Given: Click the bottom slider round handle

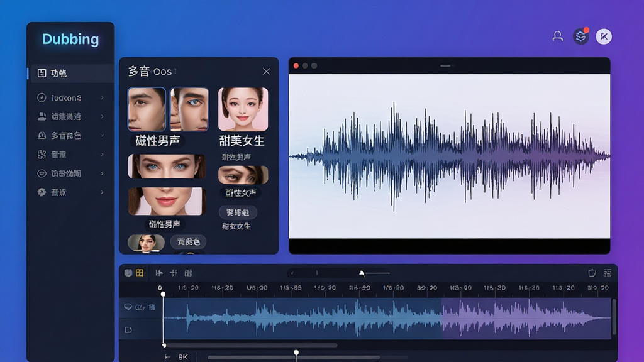Looking at the screenshot, I should pos(296,353).
